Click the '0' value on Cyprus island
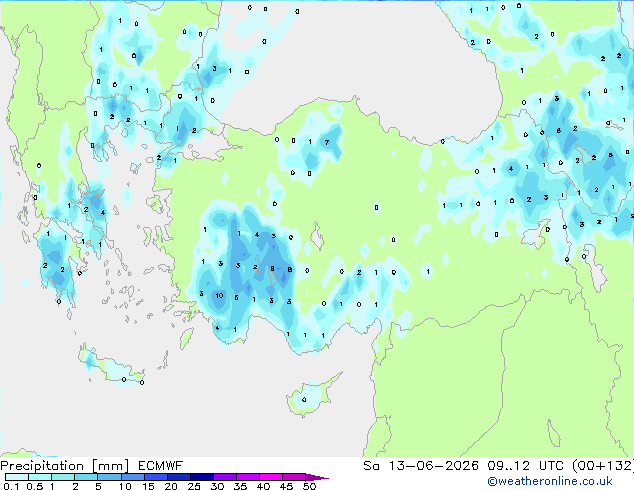 [304, 400]
